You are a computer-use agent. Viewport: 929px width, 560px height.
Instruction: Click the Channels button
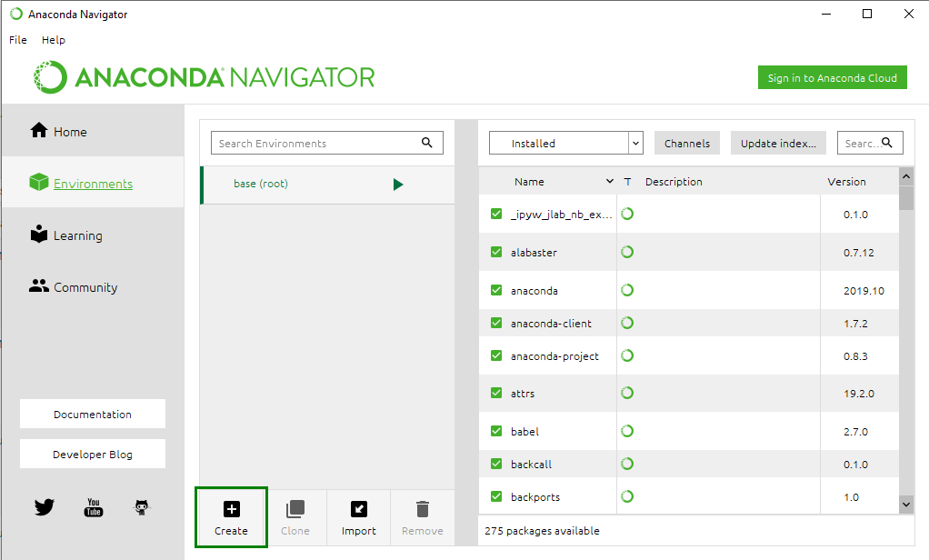click(686, 143)
